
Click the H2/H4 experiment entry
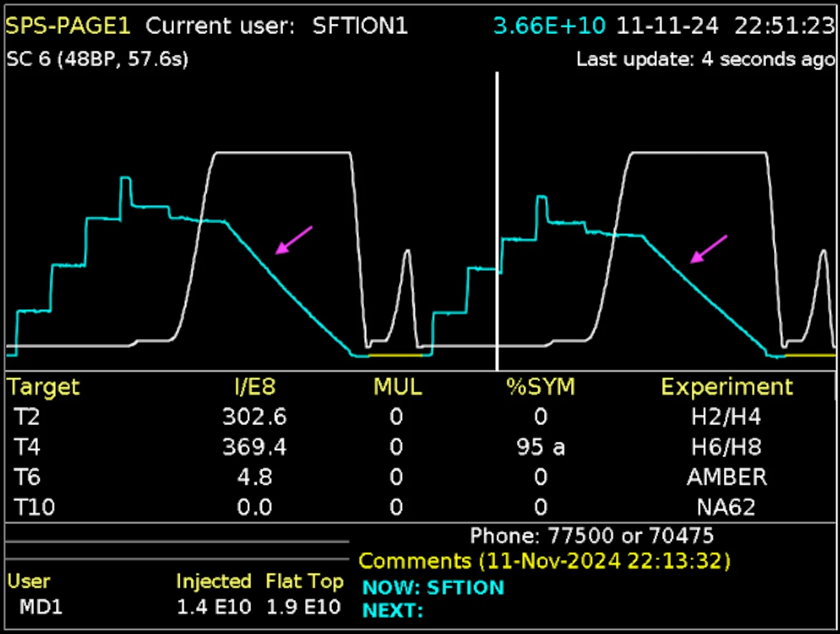click(x=726, y=417)
